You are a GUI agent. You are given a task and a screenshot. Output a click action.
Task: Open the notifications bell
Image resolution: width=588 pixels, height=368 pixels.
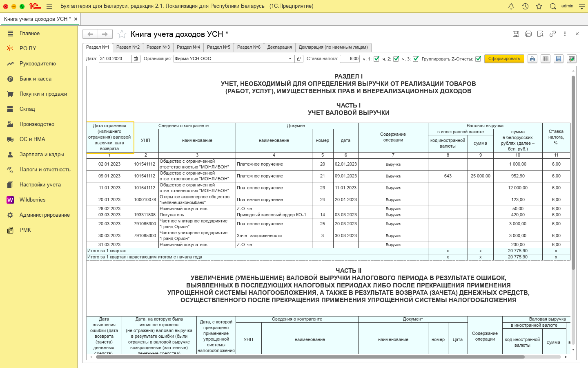[511, 6]
